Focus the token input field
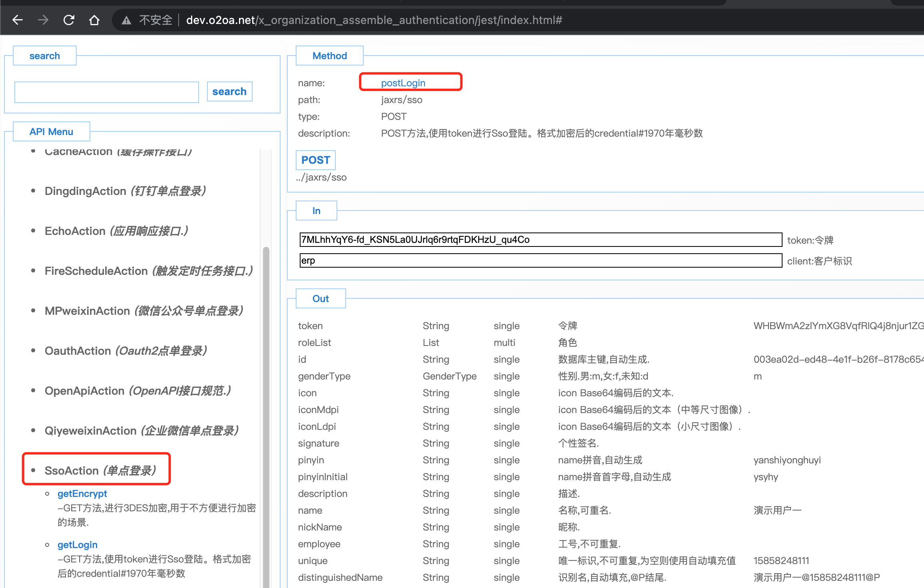Viewport: 924px width, 588px height. coord(540,240)
